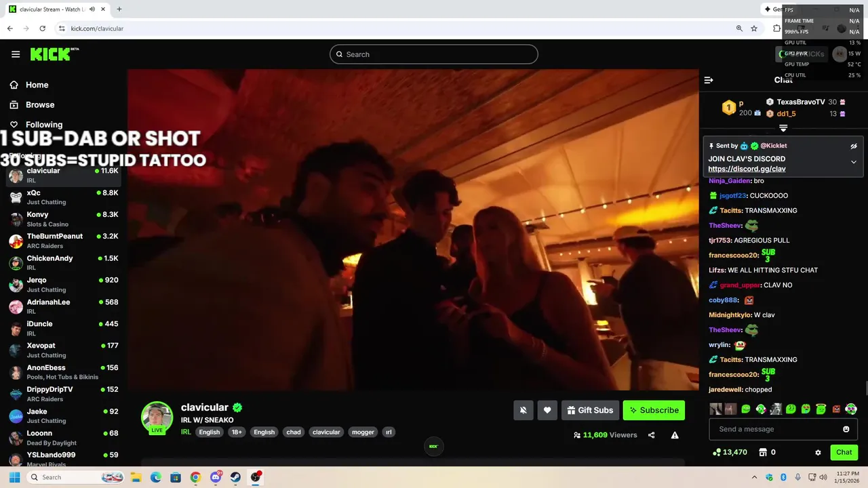Open AdrianahLee channel

[x=64, y=306]
